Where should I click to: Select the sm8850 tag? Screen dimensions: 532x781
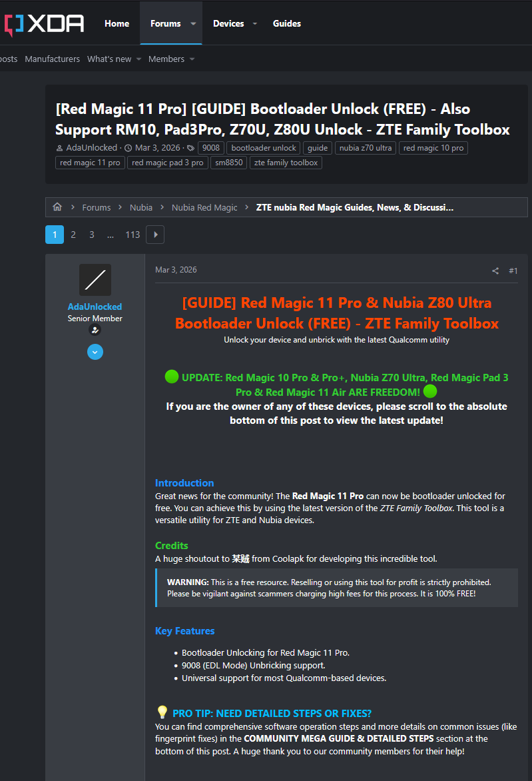pos(229,163)
